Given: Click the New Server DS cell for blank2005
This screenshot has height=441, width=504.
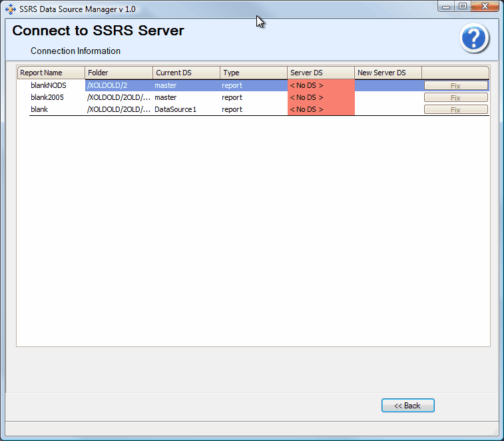Looking at the screenshot, I should point(388,97).
